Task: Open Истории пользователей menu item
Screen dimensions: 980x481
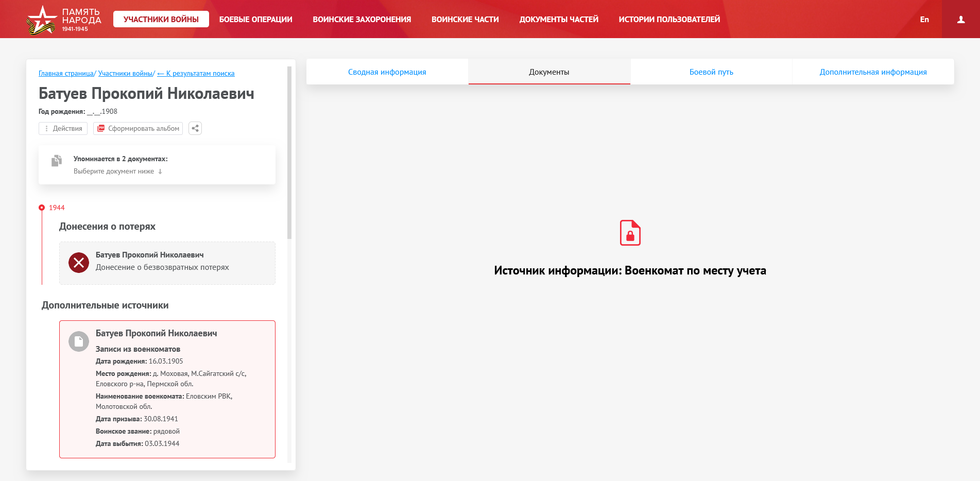Action: [669, 19]
